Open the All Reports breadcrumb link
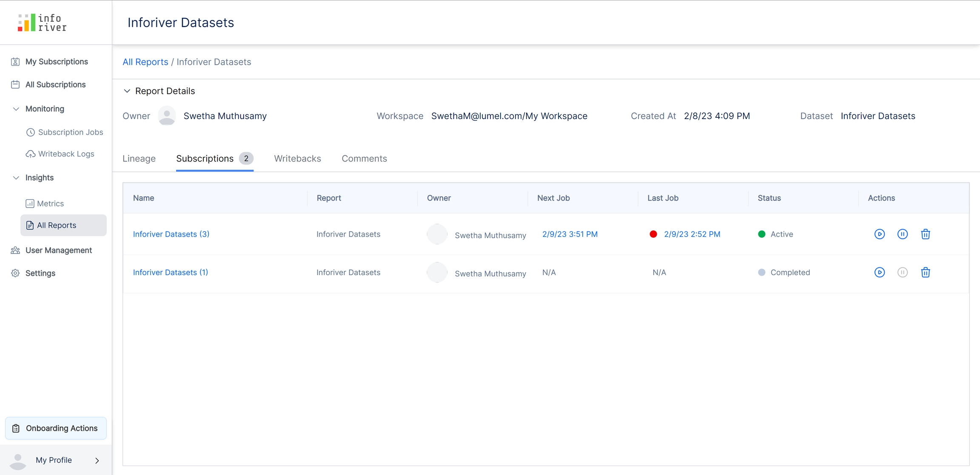This screenshot has width=980, height=475. tap(145, 62)
